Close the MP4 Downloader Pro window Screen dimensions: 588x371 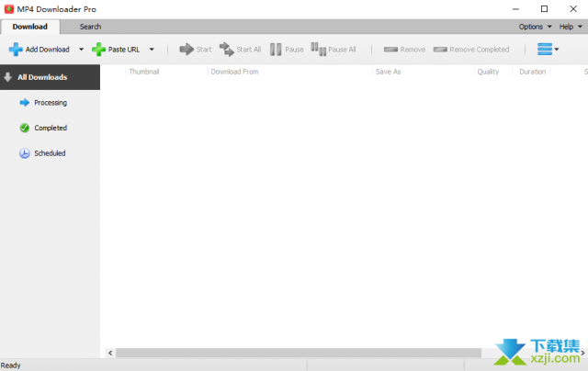tap(573, 9)
